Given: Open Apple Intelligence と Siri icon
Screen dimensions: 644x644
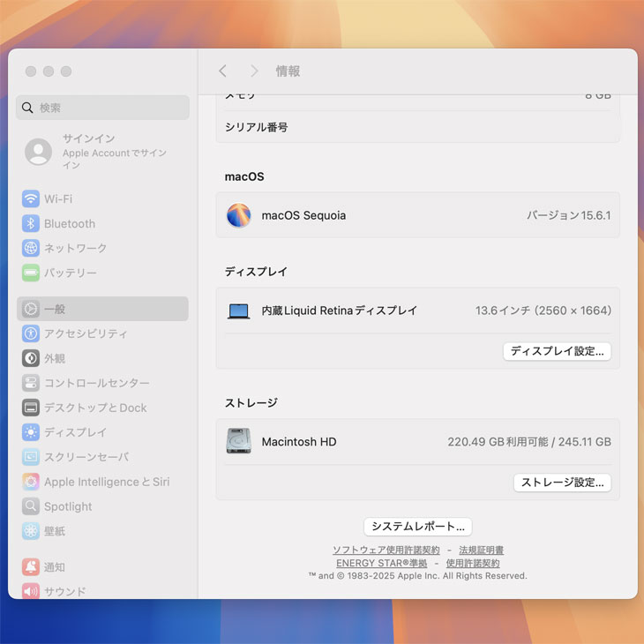Looking at the screenshot, I should [31, 482].
